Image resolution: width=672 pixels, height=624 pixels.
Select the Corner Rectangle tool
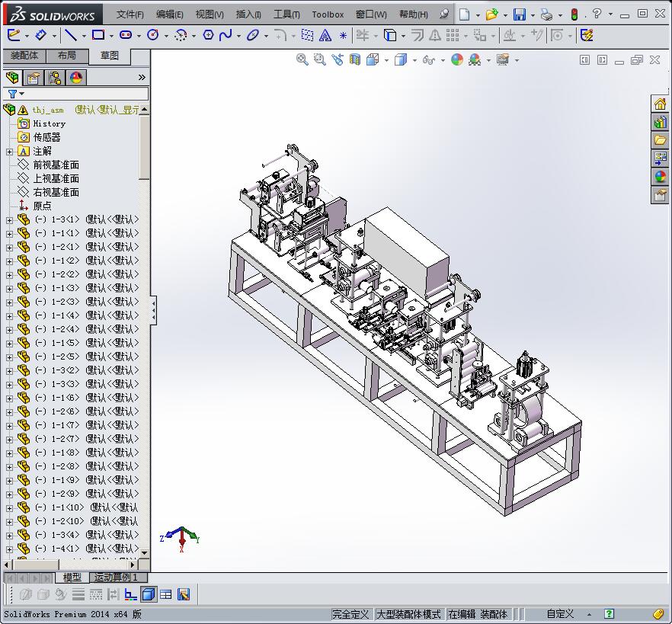coord(98,35)
